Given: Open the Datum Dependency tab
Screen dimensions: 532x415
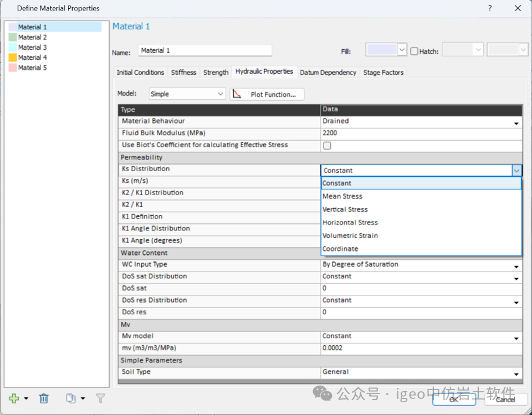Looking at the screenshot, I should pyautogui.click(x=328, y=73).
